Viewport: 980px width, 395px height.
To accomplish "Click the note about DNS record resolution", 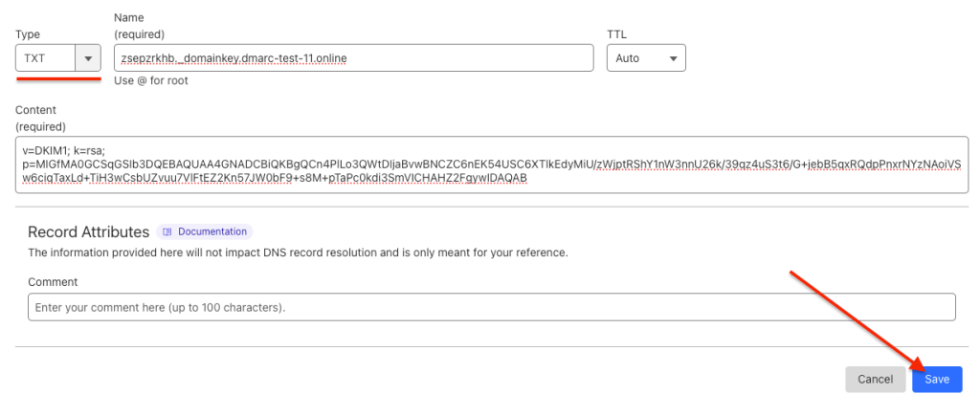I will point(298,252).
